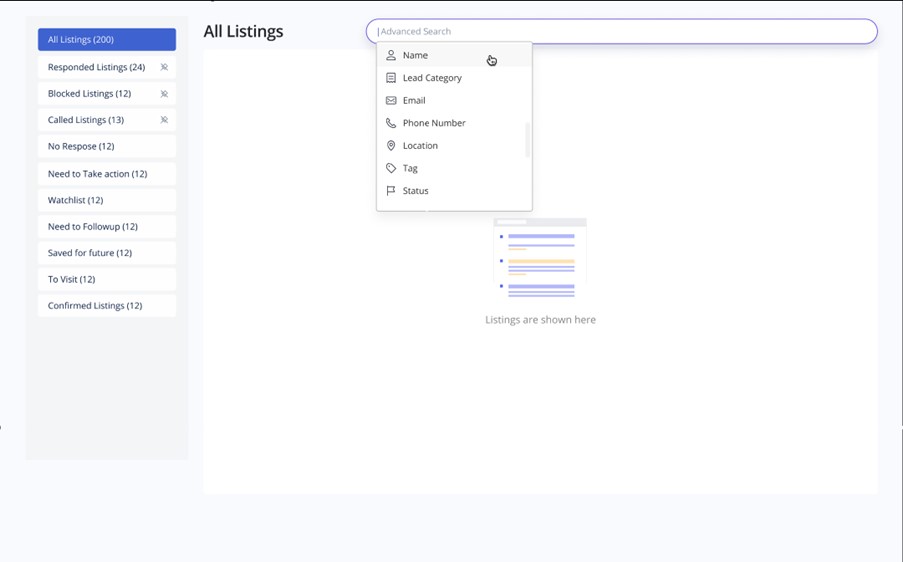Image resolution: width=903 pixels, height=562 pixels.
Task: Select Phone Number from search dropdown
Action: 434,123
